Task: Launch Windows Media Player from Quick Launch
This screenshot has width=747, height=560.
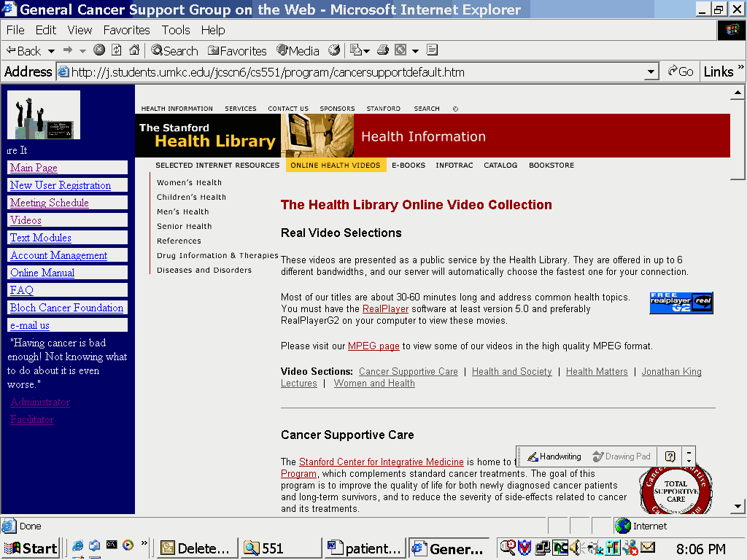Action: [x=128, y=545]
